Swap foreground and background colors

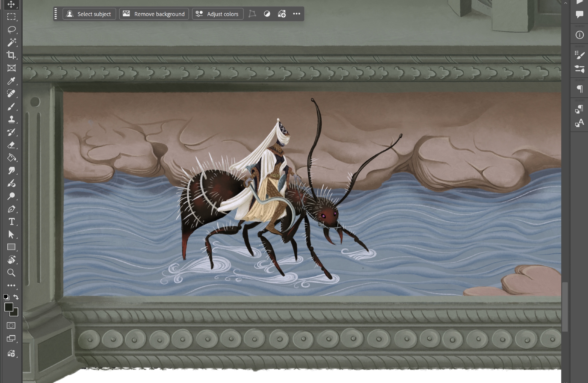coord(16,297)
